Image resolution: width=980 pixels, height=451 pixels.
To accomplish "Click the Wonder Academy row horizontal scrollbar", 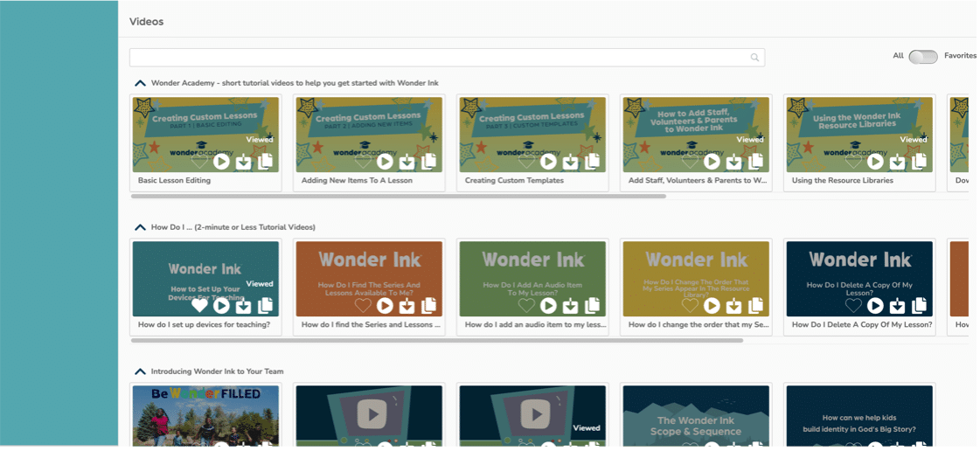I will pyautogui.click(x=398, y=197).
